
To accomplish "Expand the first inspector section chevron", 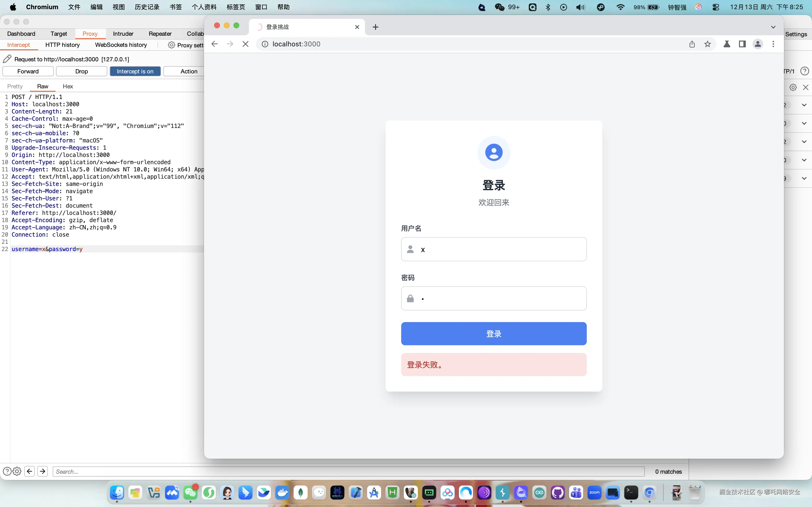I will [x=804, y=105].
